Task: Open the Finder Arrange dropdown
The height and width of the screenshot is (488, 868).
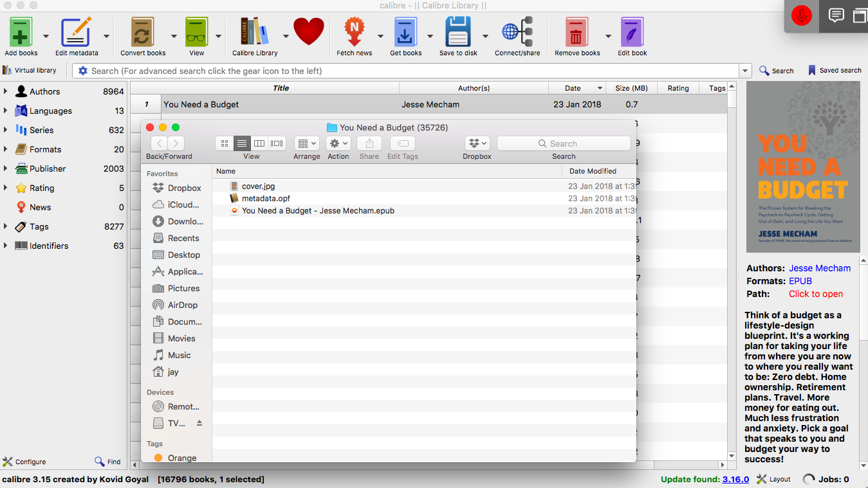Action: pos(307,143)
